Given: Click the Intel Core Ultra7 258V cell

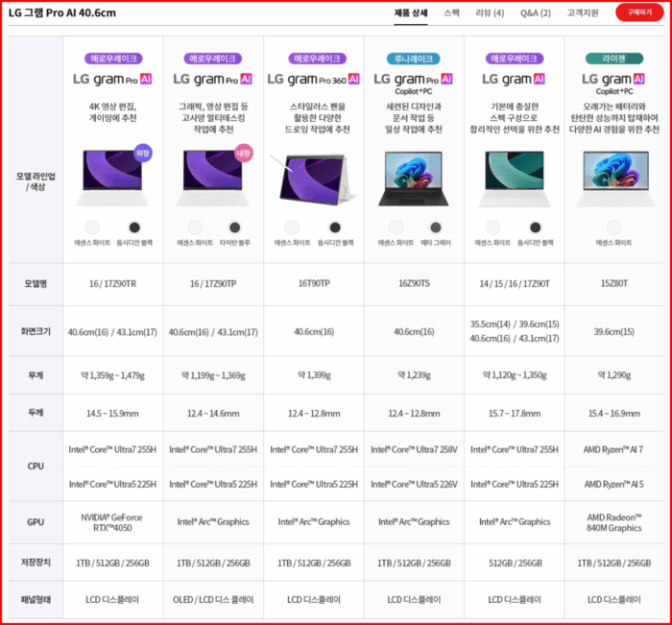Looking at the screenshot, I should pyautogui.click(x=414, y=449).
